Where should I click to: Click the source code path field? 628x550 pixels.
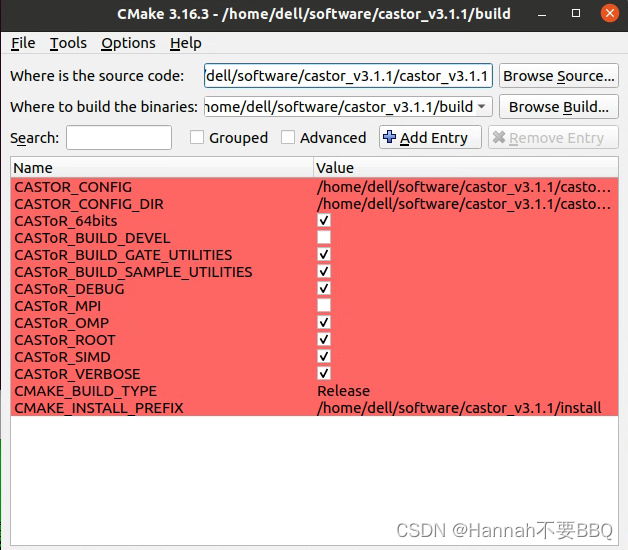point(348,76)
